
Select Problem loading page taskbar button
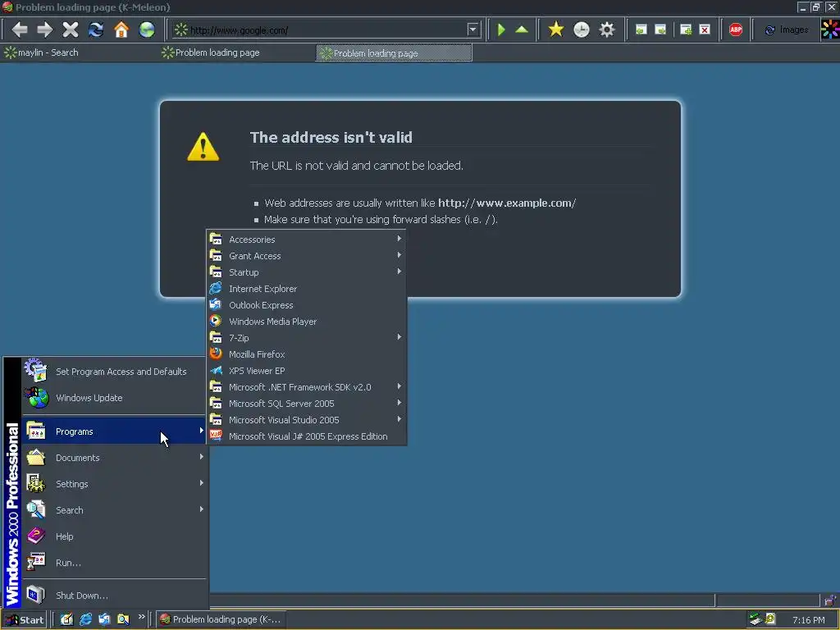point(221,620)
